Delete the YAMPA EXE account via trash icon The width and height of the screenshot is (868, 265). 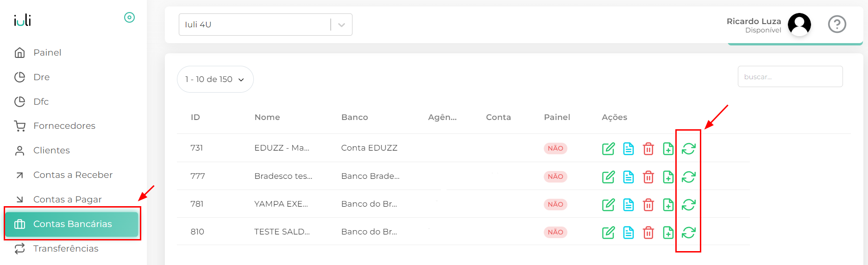tap(648, 205)
